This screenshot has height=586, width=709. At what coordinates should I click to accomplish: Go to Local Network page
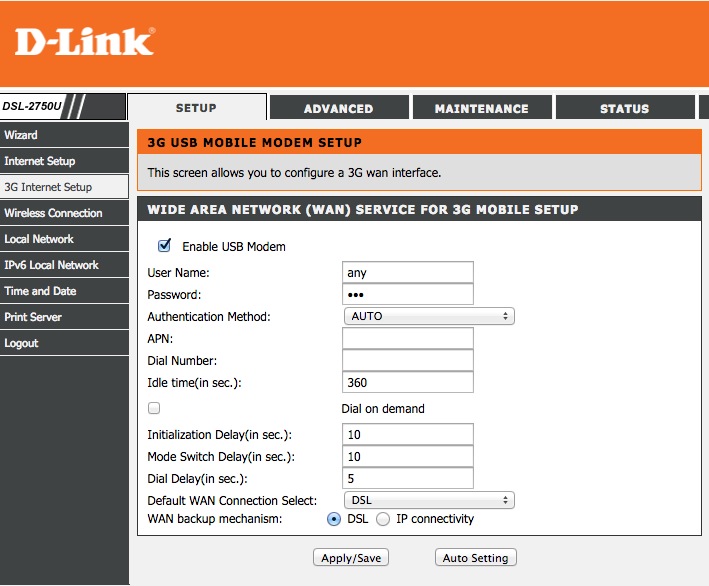[64, 239]
